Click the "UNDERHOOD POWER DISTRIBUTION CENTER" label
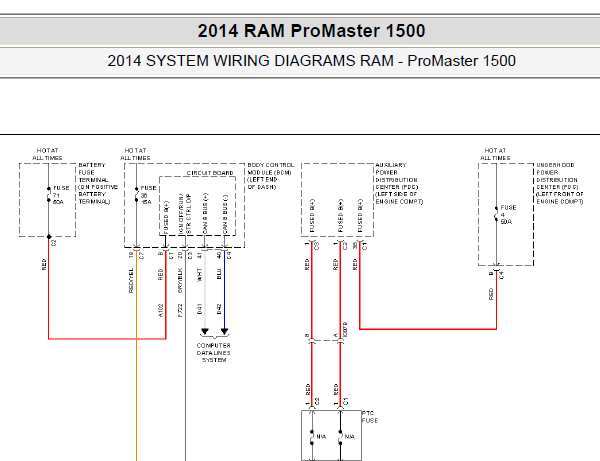This screenshot has width=600, height=461. pos(557,176)
